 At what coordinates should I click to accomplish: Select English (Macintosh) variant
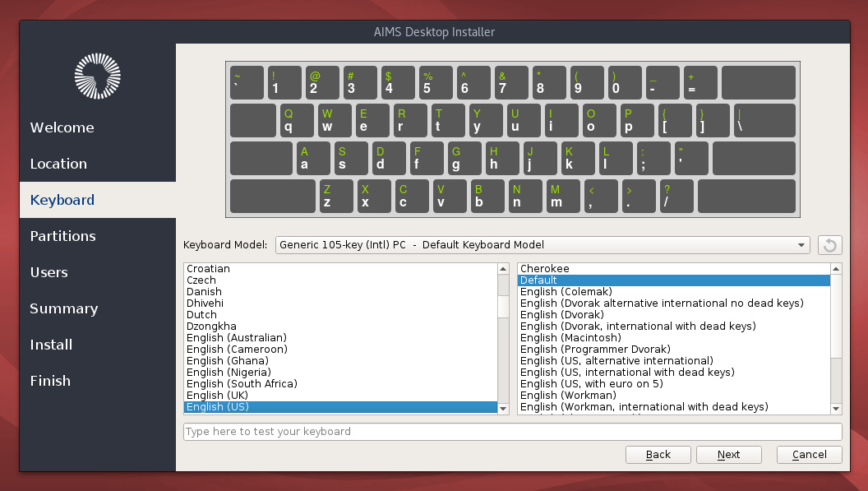pos(674,337)
